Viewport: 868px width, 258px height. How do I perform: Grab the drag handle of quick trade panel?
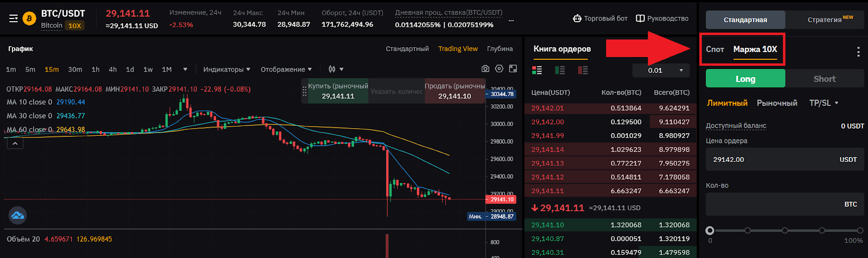[x=304, y=91]
